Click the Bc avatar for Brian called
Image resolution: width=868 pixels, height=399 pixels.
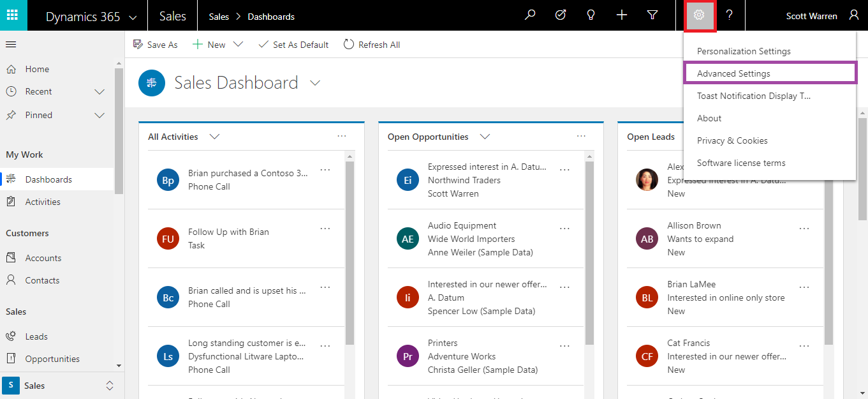168,298
